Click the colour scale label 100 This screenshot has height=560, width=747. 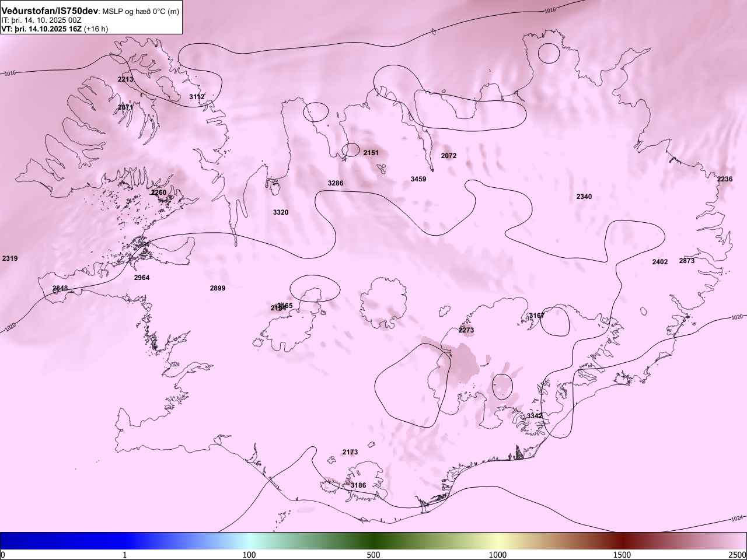pos(249,555)
